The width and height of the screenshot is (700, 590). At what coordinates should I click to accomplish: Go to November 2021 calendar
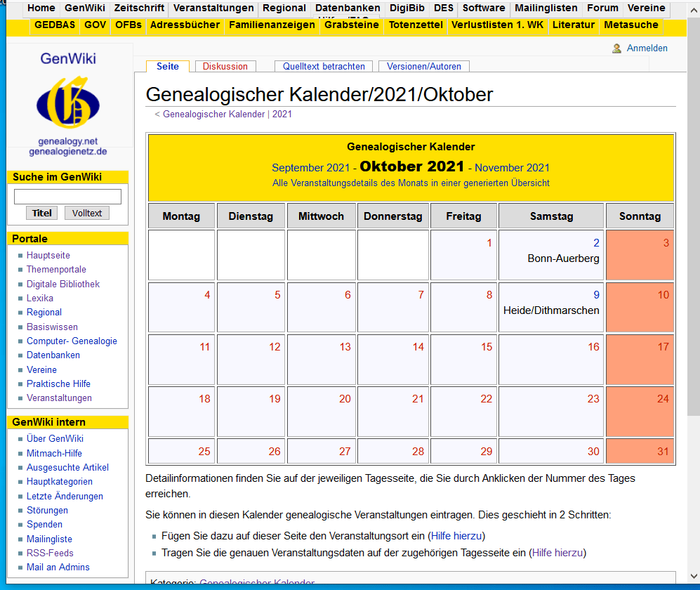pos(512,168)
